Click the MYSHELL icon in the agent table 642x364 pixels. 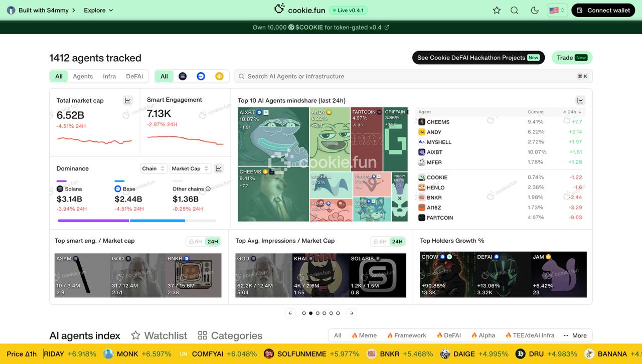click(x=422, y=142)
